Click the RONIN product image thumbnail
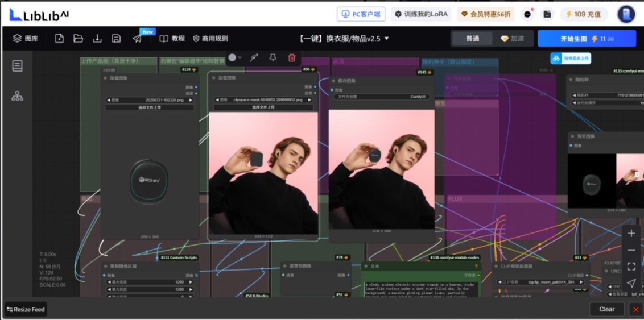 point(149,182)
